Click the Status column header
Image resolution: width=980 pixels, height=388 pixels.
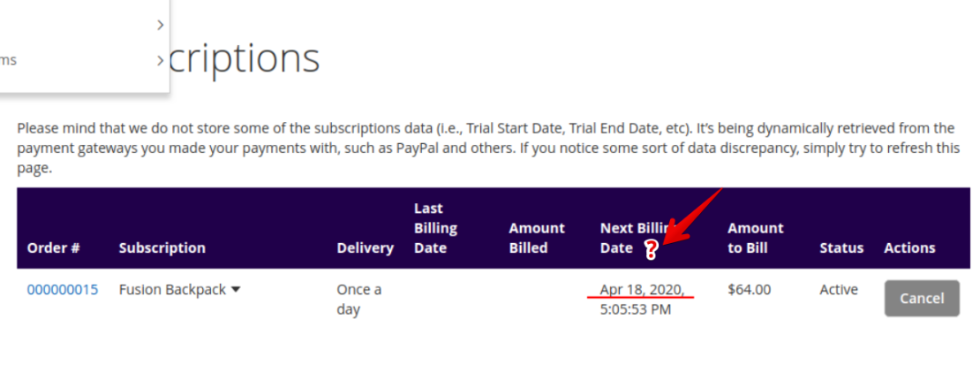(841, 247)
